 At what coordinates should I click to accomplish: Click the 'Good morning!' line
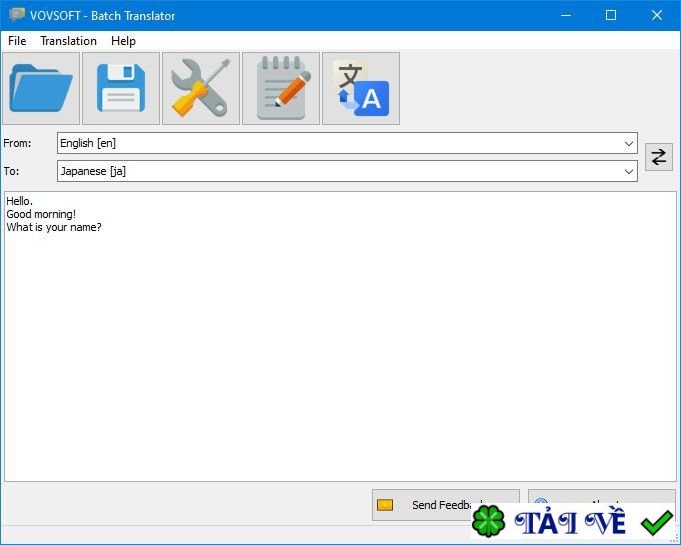point(41,214)
